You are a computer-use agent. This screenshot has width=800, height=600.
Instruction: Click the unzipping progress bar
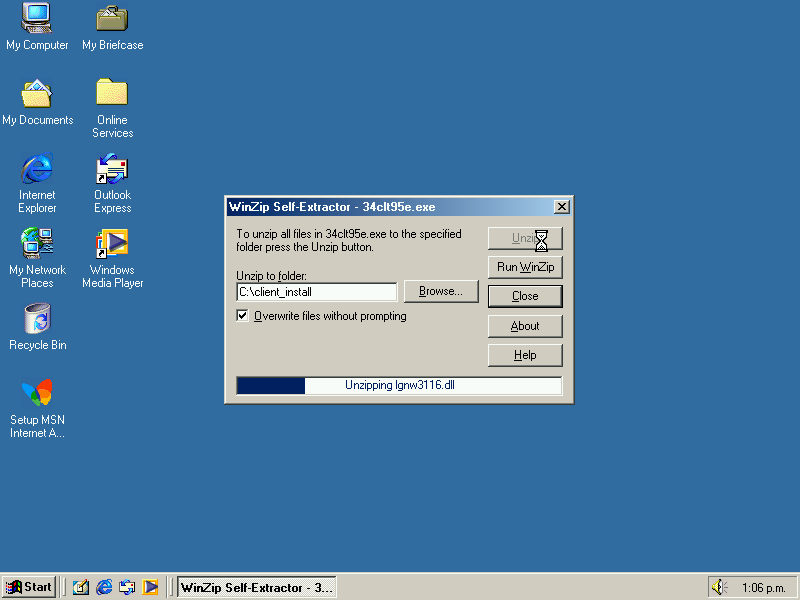399,385
